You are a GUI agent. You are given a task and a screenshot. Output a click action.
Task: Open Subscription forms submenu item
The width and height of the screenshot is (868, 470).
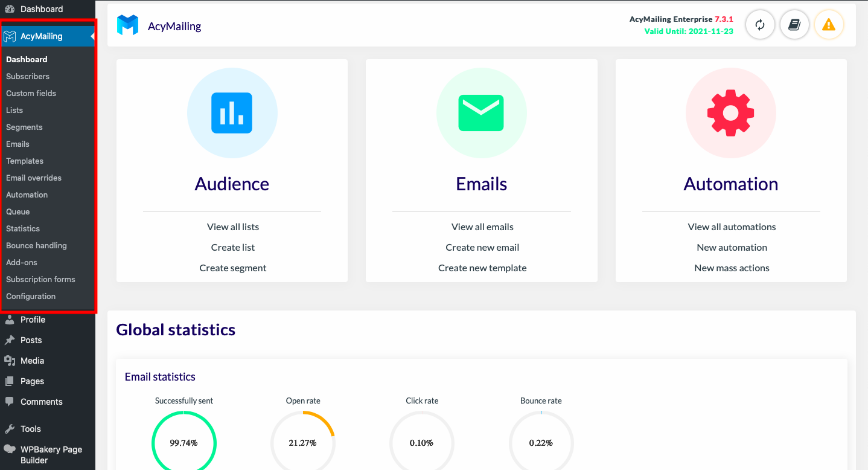click(x=40, y=279)
